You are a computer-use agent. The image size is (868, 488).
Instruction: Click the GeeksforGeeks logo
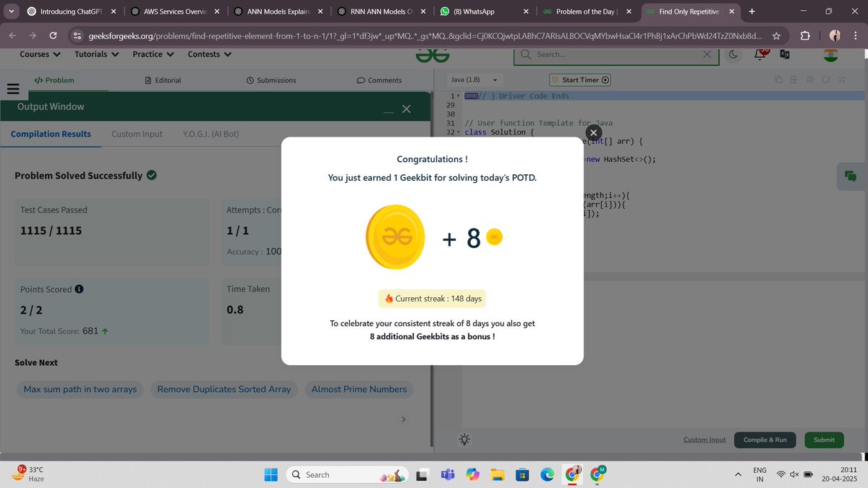pyautogui.click(x=433, y=54)
